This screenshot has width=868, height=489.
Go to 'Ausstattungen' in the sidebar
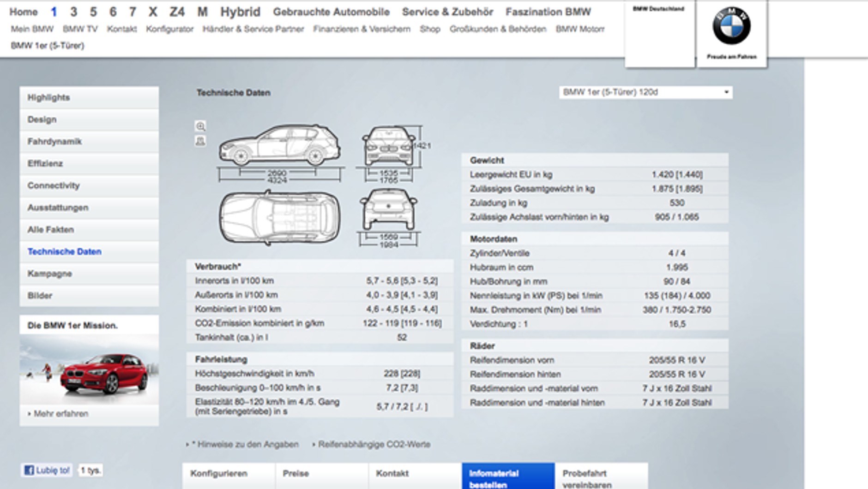click(58, 208)
